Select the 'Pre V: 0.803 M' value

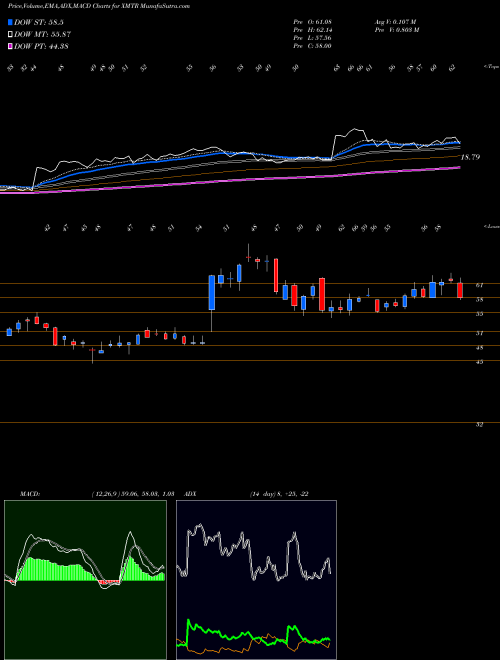tap(396, 30)
